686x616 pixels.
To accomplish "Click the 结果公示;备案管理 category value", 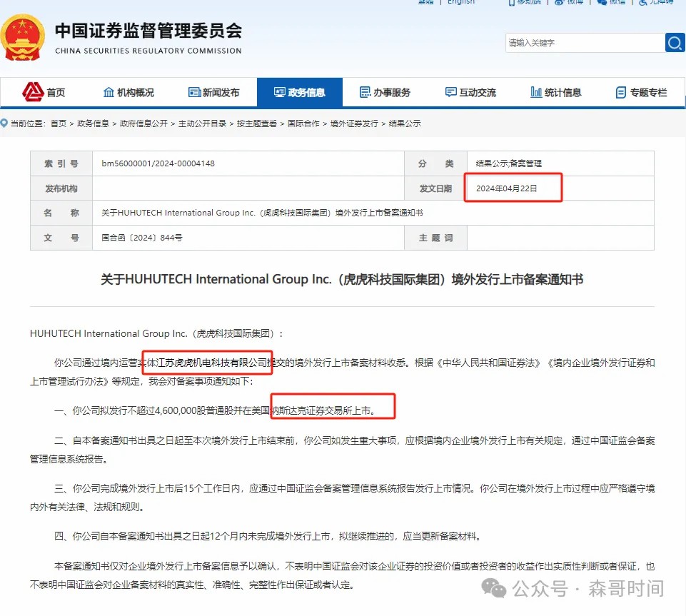I will (x=509, y=163).
